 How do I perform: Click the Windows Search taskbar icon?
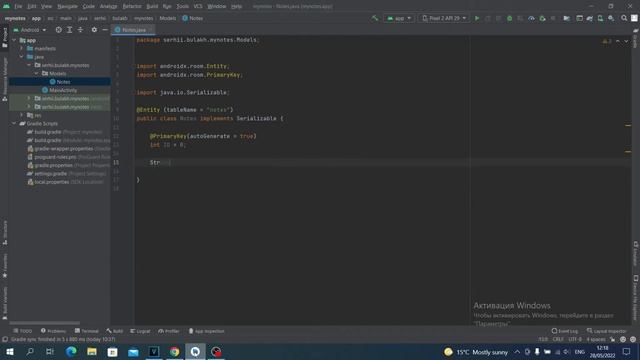[30, 351]
